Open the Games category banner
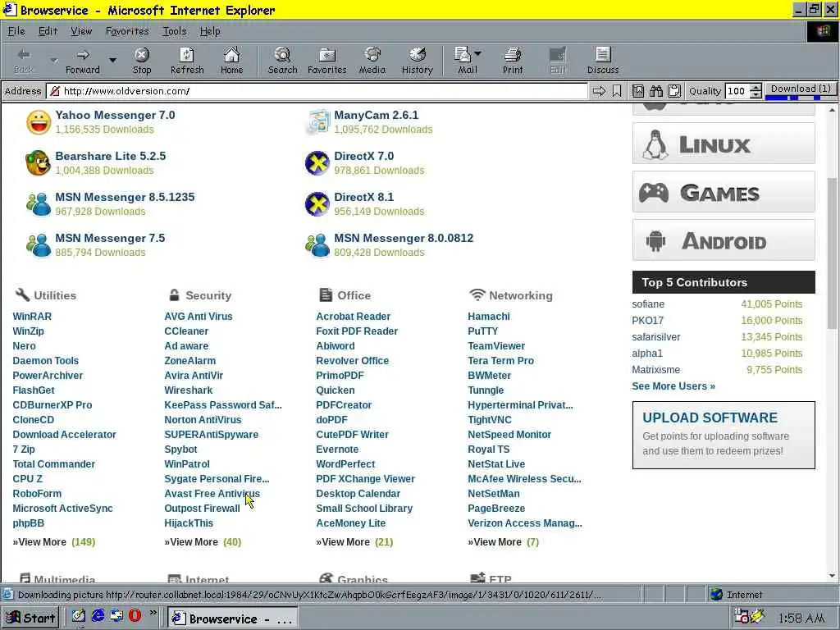Image resolution: width=840 pixels, height=630 pixels. (724, 192)
